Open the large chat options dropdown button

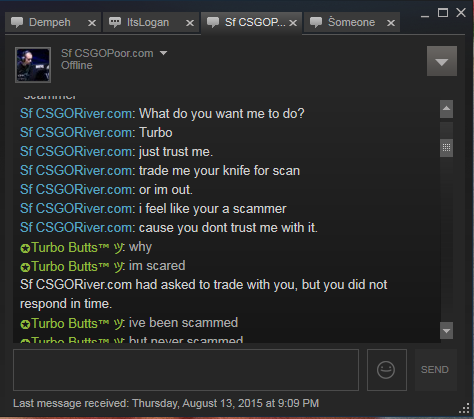click(x=442, y=61)
